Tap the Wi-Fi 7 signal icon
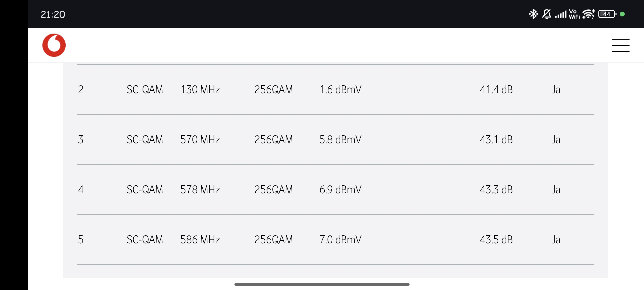This screenshot has width=644, height=290. [589, 14]
